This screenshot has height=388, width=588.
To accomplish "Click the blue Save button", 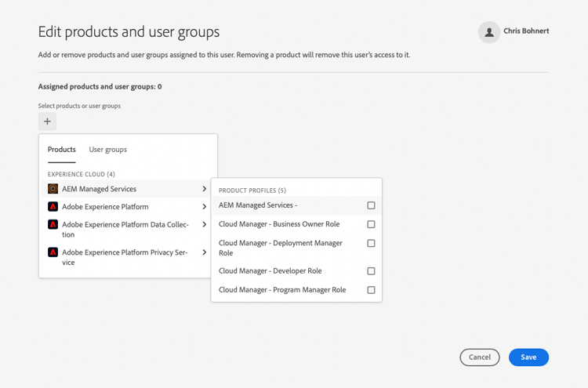I will point(528,357).
